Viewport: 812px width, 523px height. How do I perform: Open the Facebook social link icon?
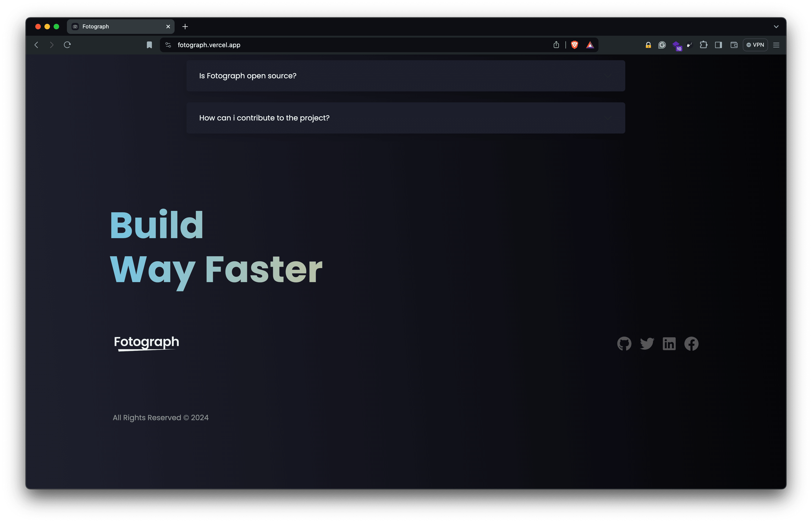click(x=691, y=344)
